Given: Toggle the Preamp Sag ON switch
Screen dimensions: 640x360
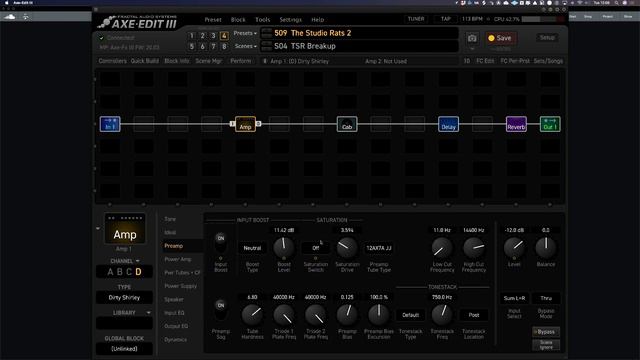Looking at the screenshot, I should point(220,310).
